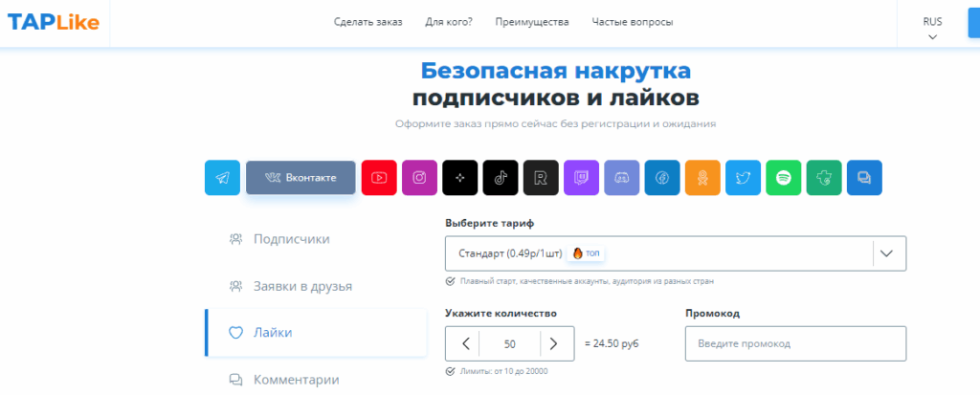Select the Rutube R icon
The height and width of the screenshot is (395, 980).
coord(541,178)
